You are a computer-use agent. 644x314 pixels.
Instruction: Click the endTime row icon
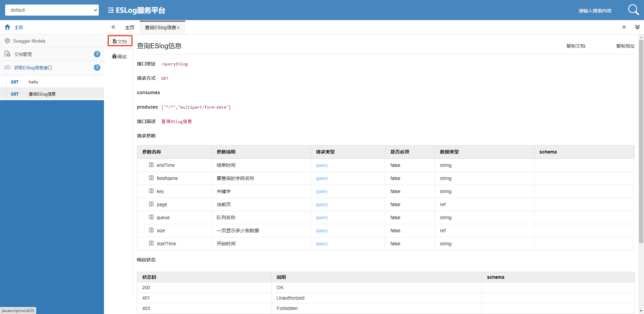tap(151, 165)
